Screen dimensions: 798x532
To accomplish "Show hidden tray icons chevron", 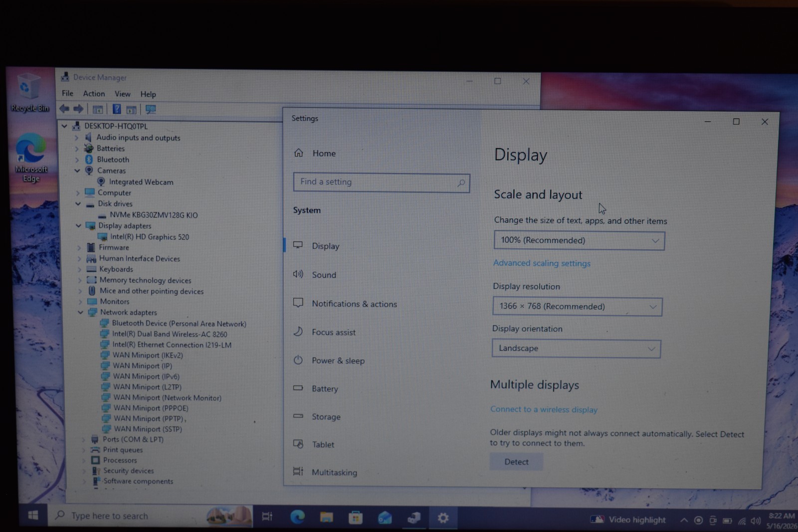I will point(684,520).
